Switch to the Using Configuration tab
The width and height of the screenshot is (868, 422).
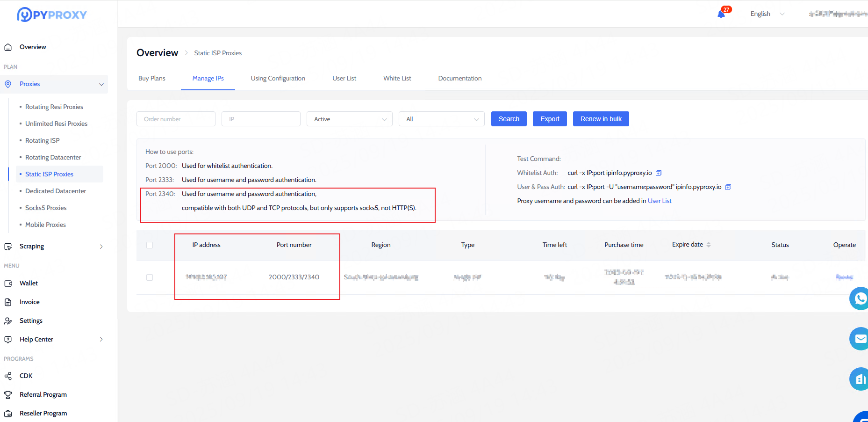coord(278,79)
